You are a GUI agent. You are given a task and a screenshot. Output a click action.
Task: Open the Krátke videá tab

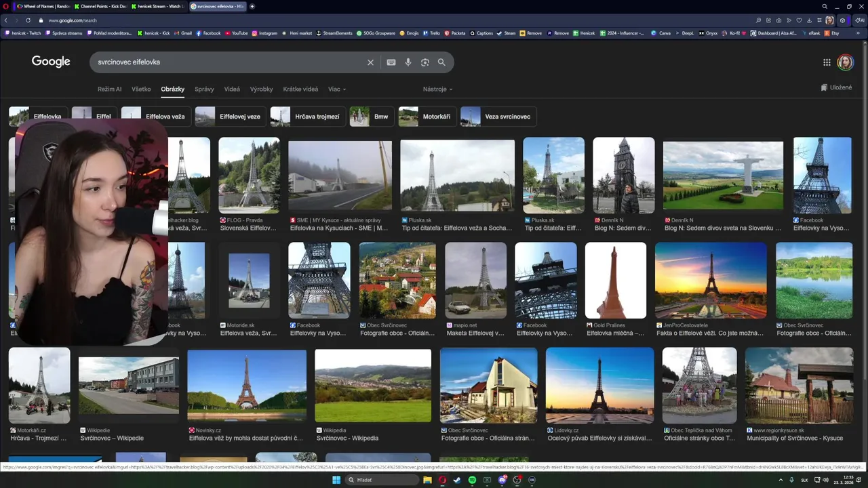coord(300,89)
